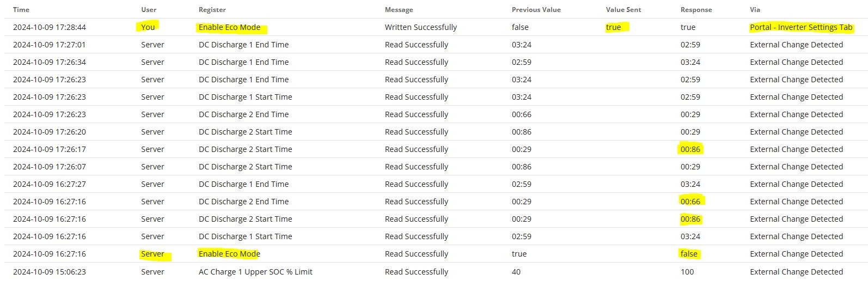The image size is (868, 286).
Task: Click the User column header
Action: (x=149, y=10)
